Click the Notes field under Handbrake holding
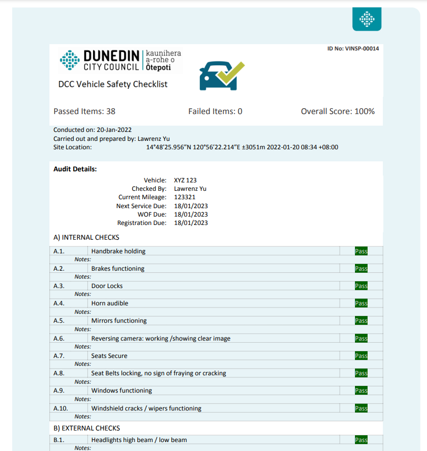 click(216, 260)
